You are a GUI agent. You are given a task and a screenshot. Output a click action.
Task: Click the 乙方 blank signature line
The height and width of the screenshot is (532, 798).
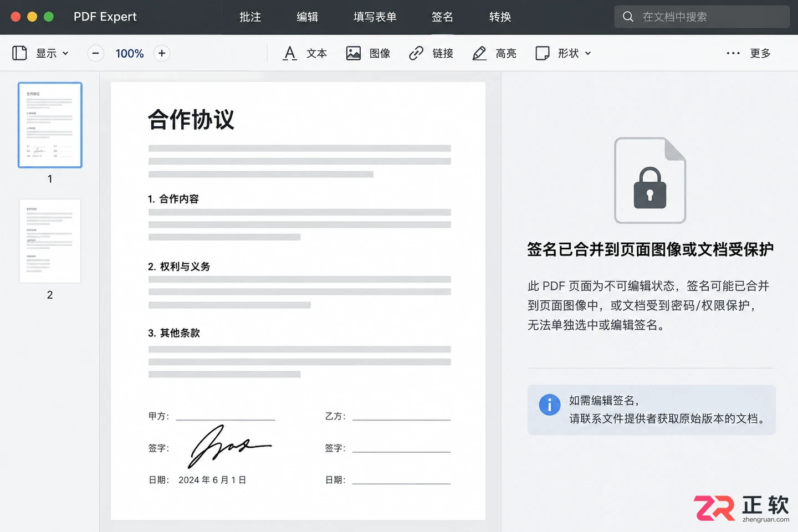pos(401,420)
